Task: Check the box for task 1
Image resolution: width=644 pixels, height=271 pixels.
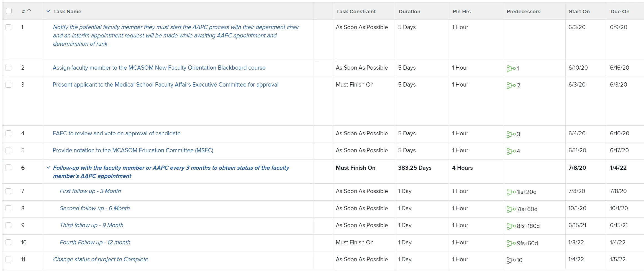Action: click(9, 27)
